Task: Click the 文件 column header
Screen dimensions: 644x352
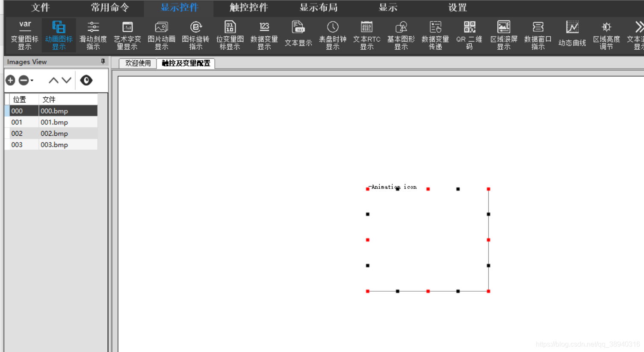Action: click(x=68, y=99)
